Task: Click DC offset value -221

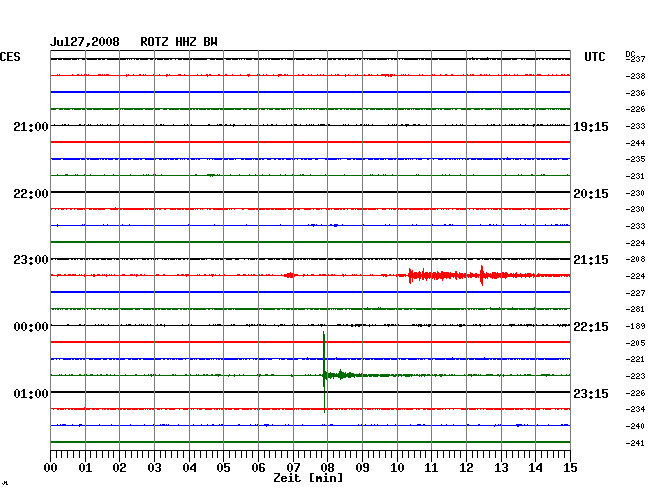Action: [x=635, y=359]
